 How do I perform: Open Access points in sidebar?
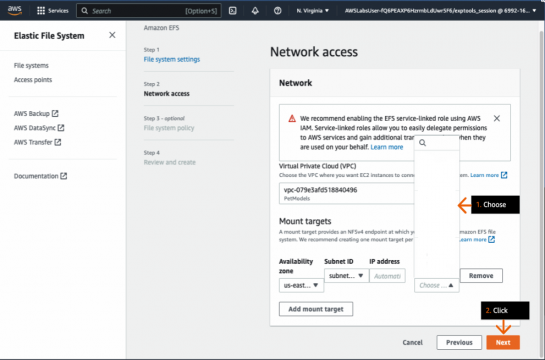pos(33,80)
